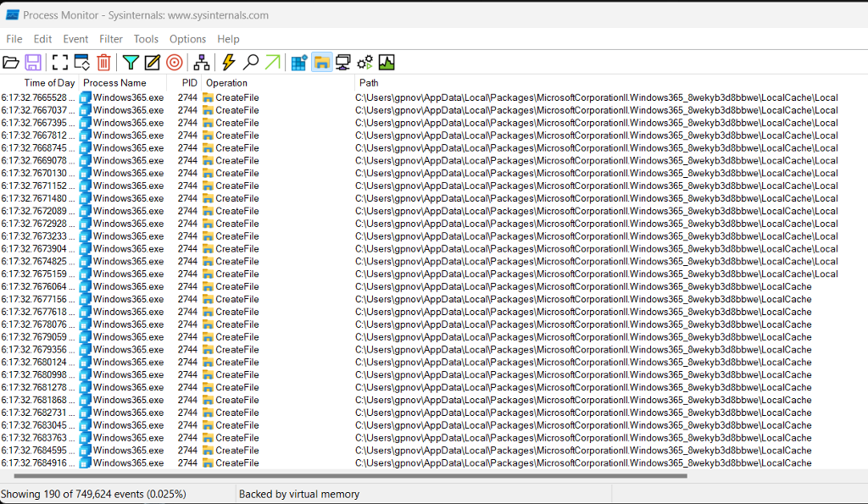Toggle Show Network Activity icon

(343, 62)
